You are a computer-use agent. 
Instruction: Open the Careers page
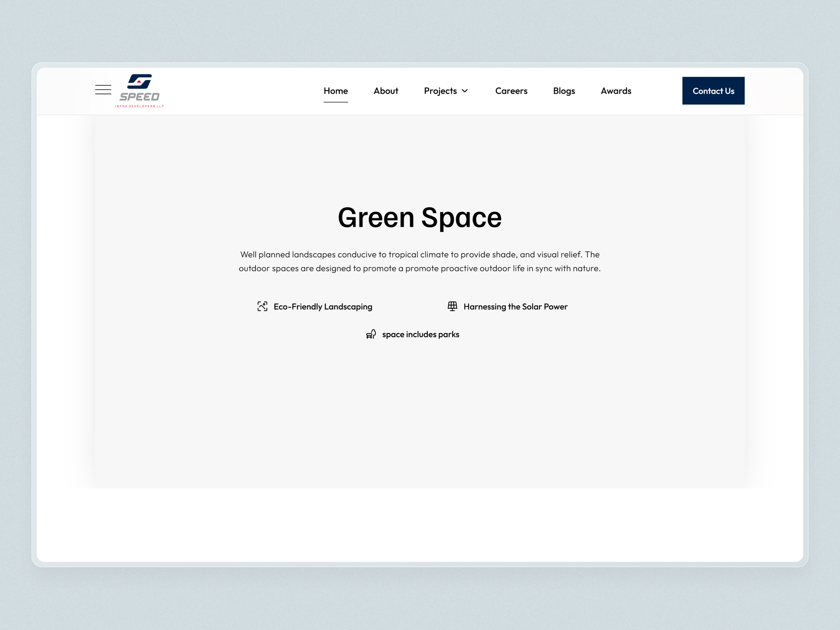(x=511, y=91)
